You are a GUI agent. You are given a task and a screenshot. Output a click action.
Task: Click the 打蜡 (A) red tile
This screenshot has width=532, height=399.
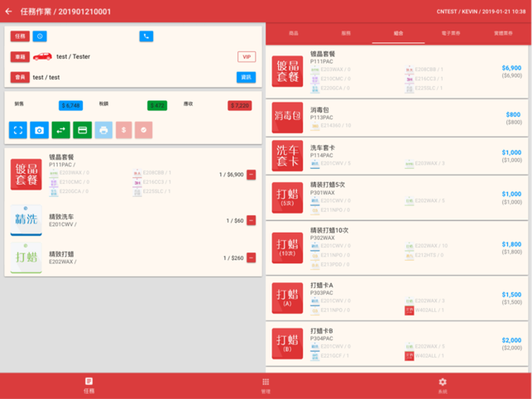[287, 298]
